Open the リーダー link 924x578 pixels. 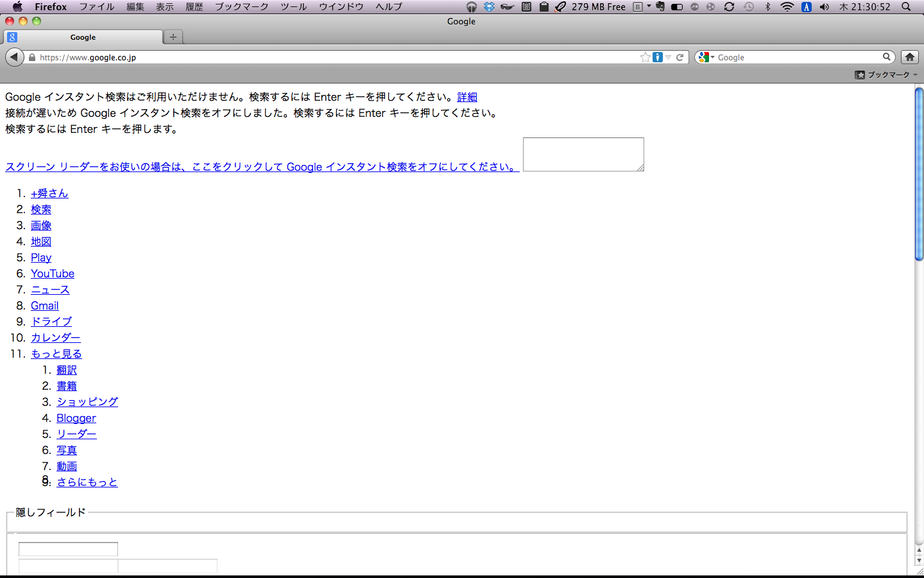click(x=76, y=434)
